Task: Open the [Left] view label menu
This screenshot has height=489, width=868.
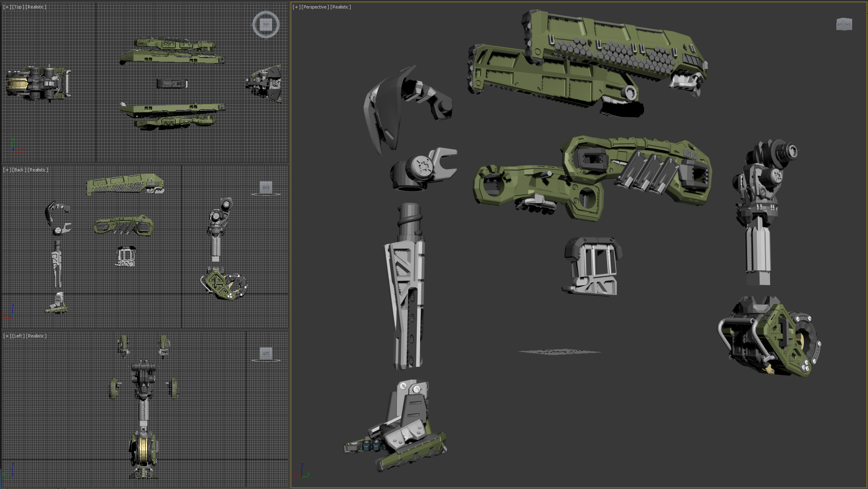Action: tap(19, 336)
